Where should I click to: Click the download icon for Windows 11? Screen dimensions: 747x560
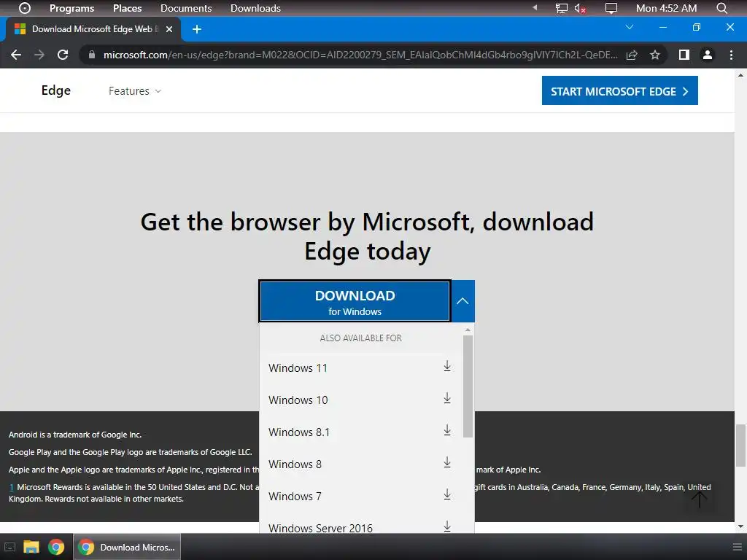click(x=447, y=366)
